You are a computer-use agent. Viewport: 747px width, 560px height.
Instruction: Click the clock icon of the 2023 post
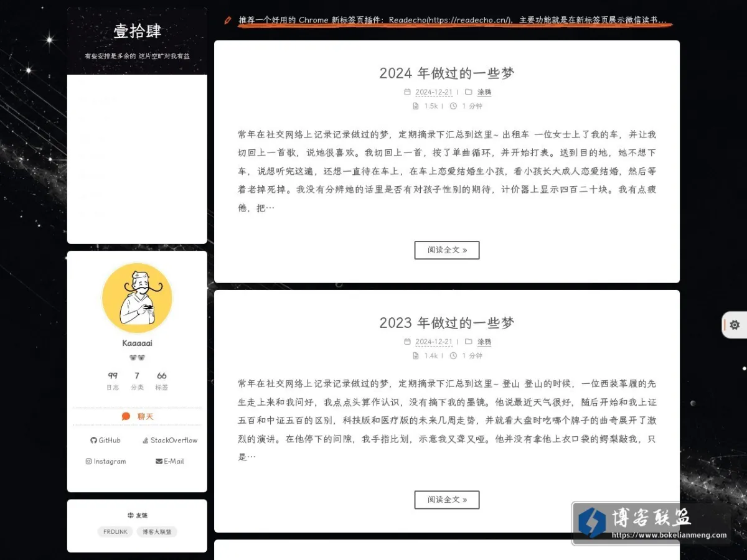[453, 355]
